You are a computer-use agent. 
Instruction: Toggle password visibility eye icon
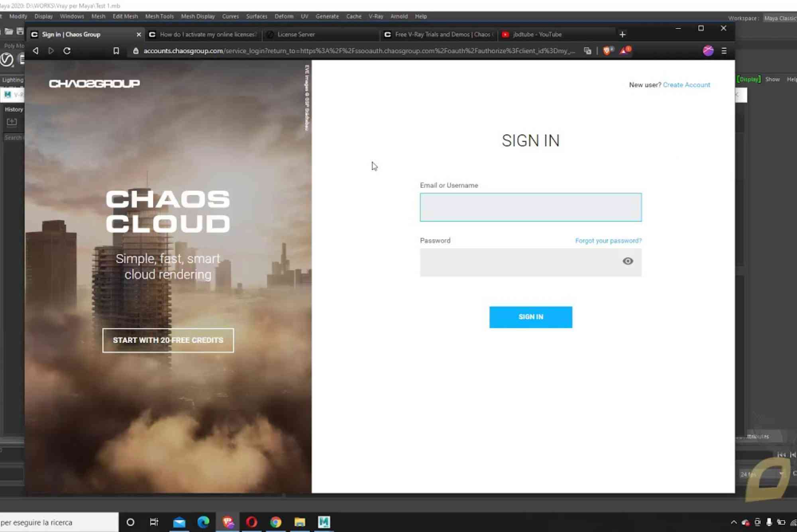pyautogui.click(x=628, y=261)
